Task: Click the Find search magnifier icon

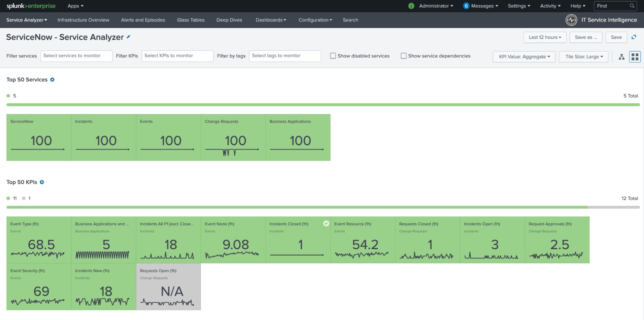Action: 632,6
